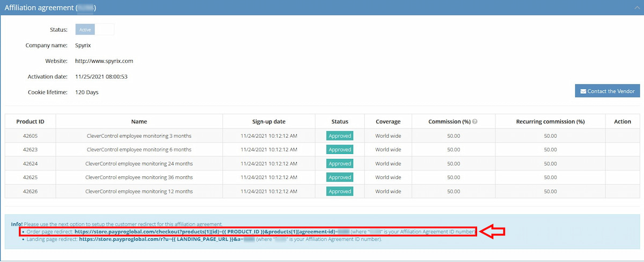Click the Commission help question mark icon
The width and height of the screenshot is (644, 262).
pos(475,122)
